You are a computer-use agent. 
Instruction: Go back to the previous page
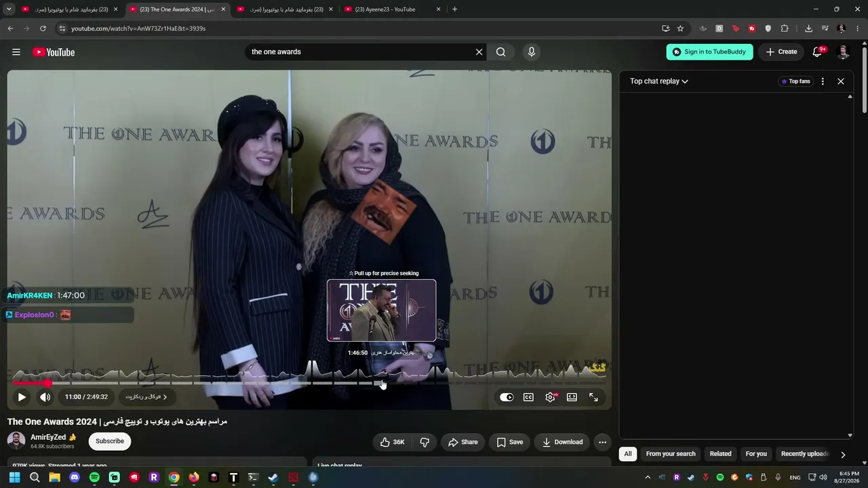click(10, 28)
